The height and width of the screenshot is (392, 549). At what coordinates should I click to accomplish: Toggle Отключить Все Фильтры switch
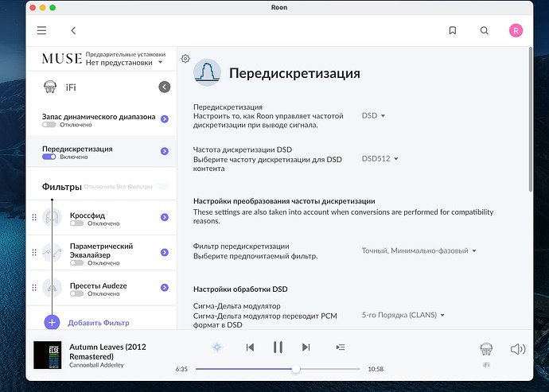point(162,187)
